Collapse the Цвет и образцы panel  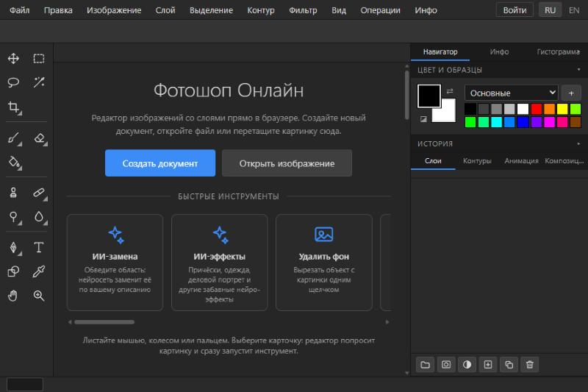578,70
